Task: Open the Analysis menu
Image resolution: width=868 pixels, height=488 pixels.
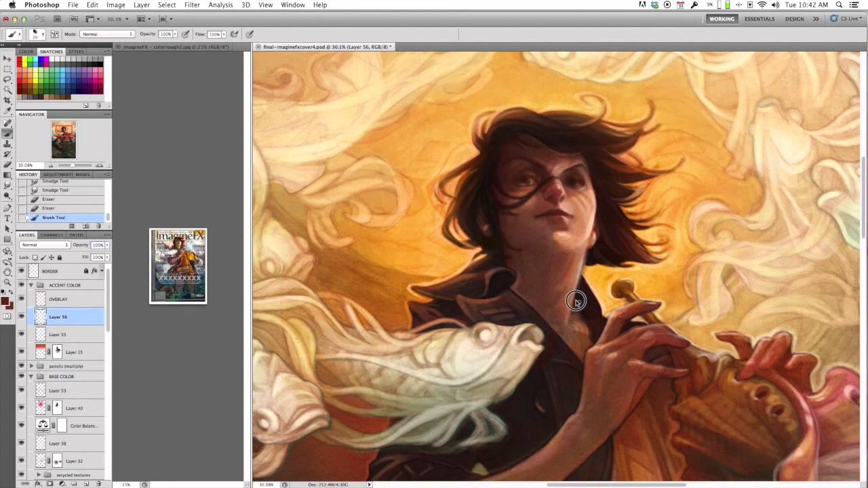Action: 220,5
